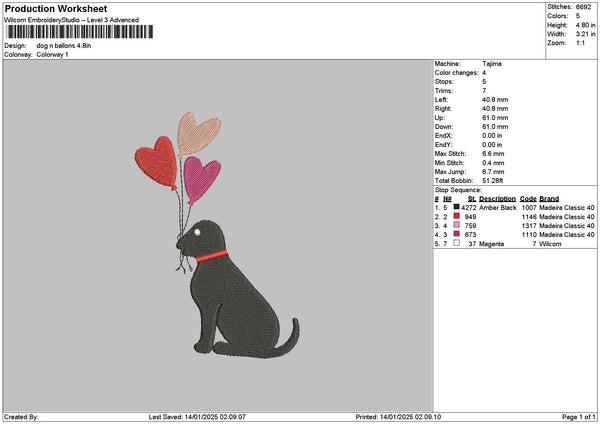Click the light pink swatch code 1317
Image resolution: width=600 pixels, height=424 pixels.
[456, 225]
